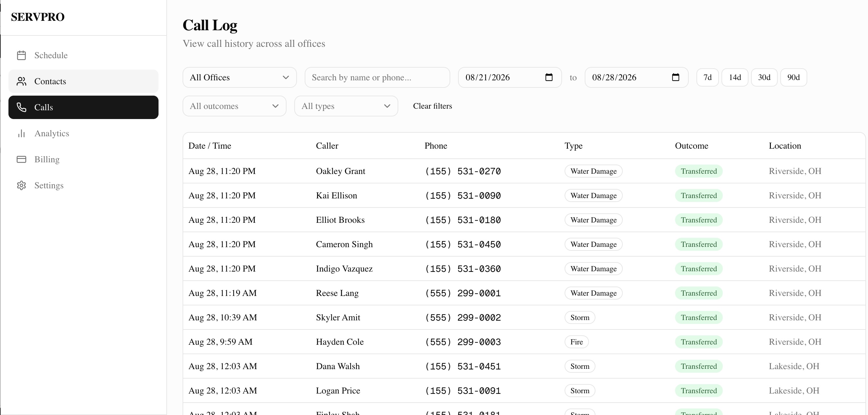Image resolution: width=868 pixels, height=415 pixels.
Task: Click phone number (555) 299-0001
Action: click(463, 293)
